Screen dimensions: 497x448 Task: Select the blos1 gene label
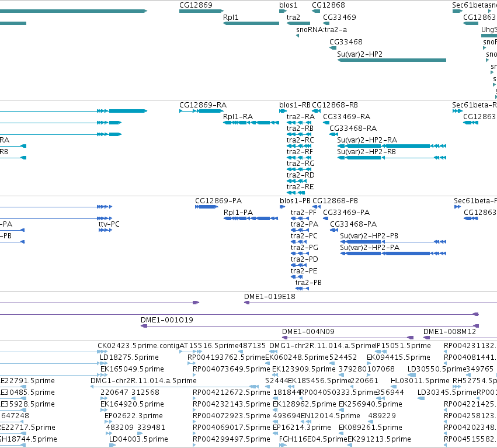pyautogui.click(x=288, y=5)
